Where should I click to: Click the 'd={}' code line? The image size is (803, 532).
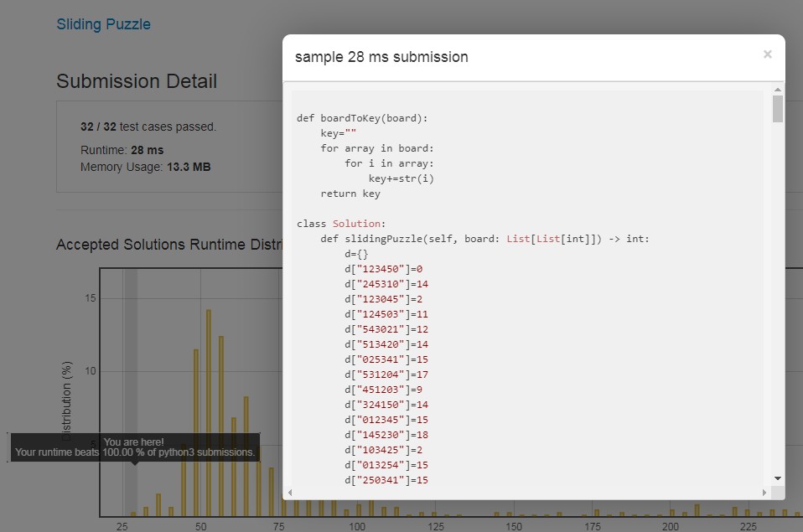tap(356, 254)
